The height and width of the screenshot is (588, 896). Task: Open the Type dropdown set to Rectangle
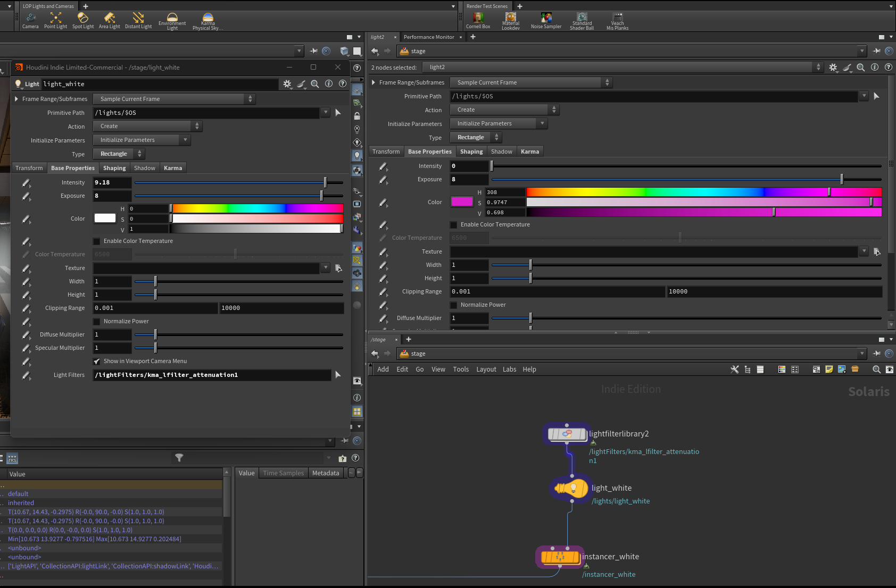118,154
